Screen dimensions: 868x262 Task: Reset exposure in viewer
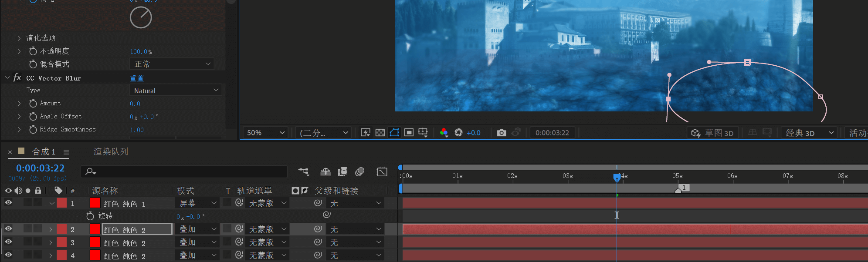458,132
